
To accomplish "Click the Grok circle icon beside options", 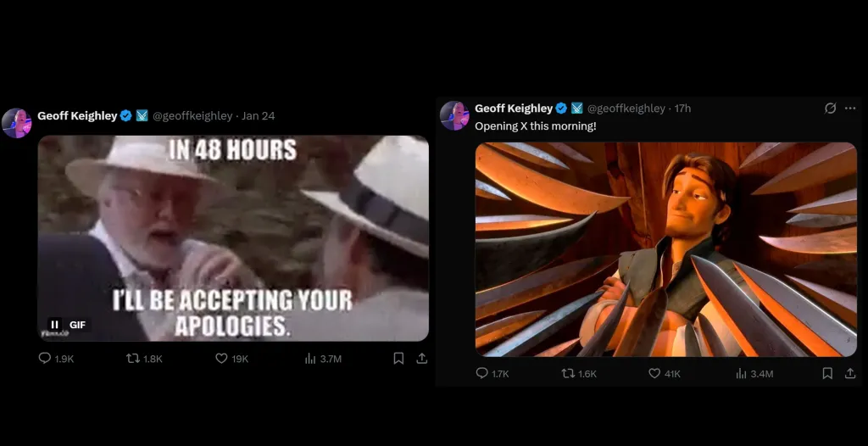I will [830, 109].
